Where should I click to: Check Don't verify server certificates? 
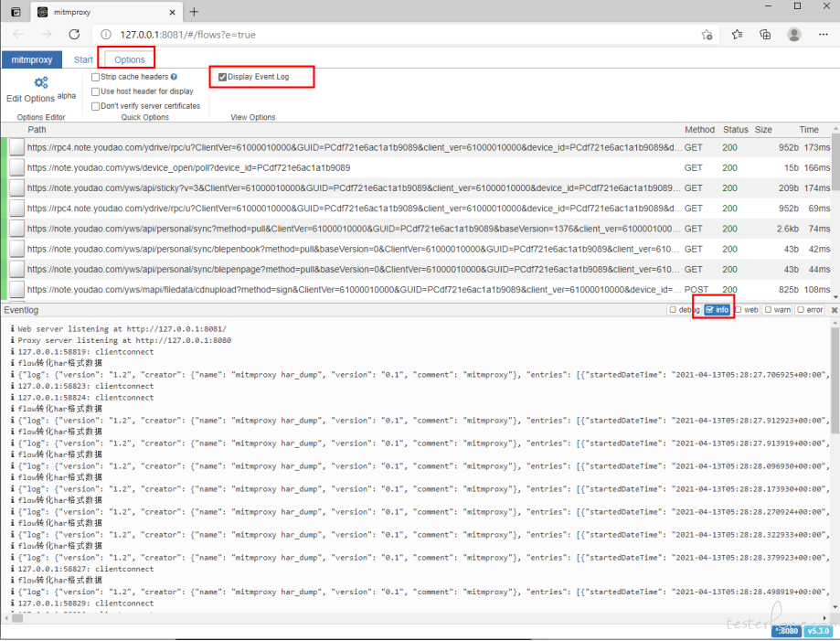95,106
